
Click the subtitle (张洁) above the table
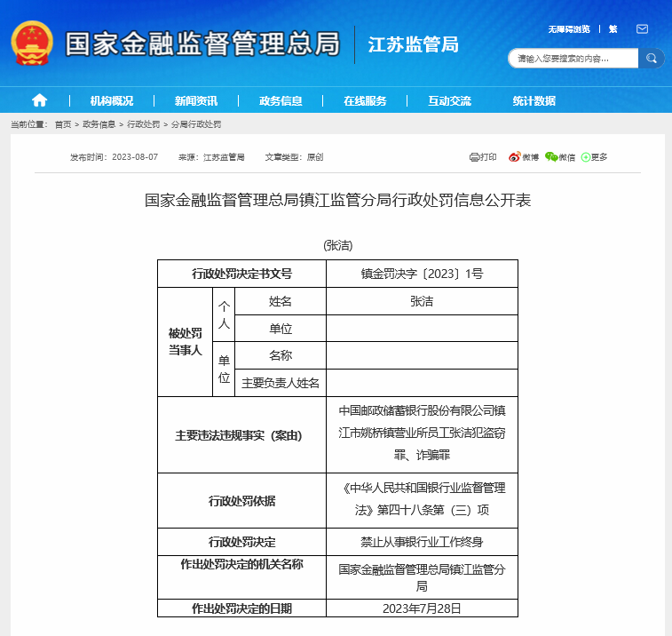tap(337, 246)
